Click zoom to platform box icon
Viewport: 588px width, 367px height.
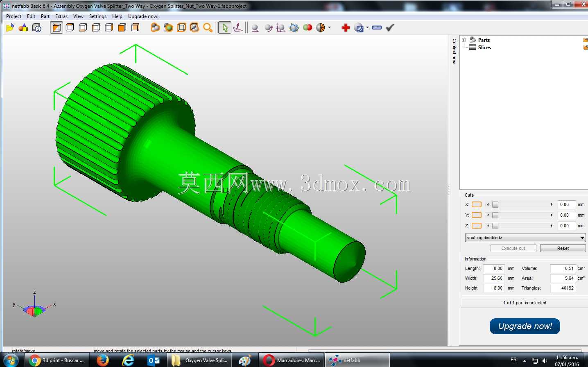pyautogui.click(x=181, y=28)
